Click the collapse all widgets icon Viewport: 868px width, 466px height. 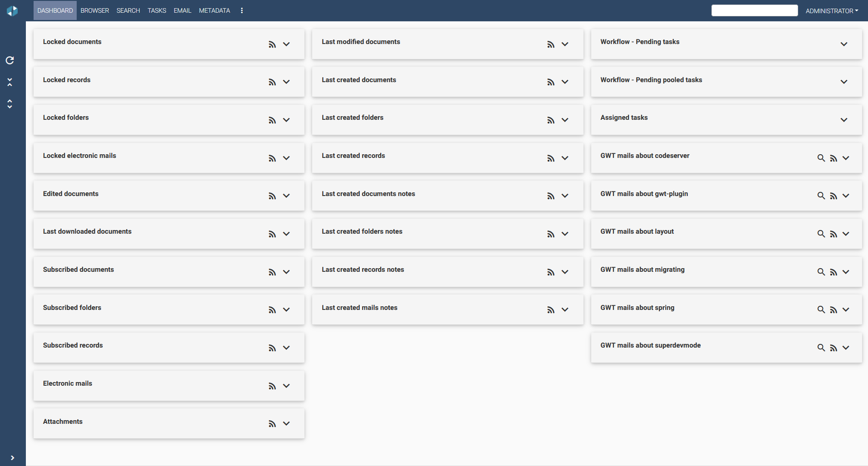coord(10,82)
